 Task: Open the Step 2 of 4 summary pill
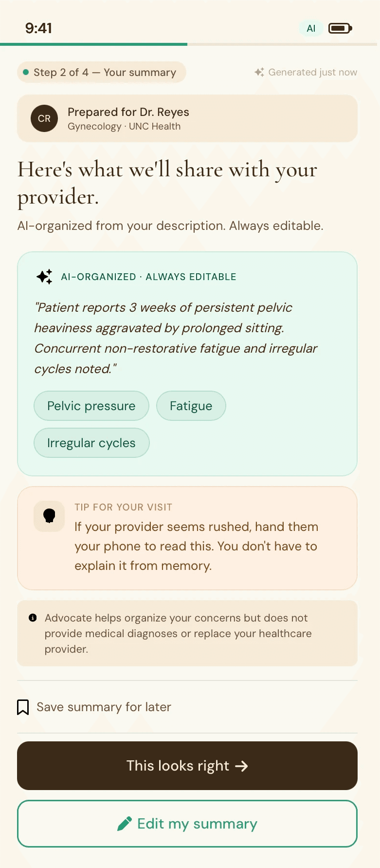[x=102, y=72]
